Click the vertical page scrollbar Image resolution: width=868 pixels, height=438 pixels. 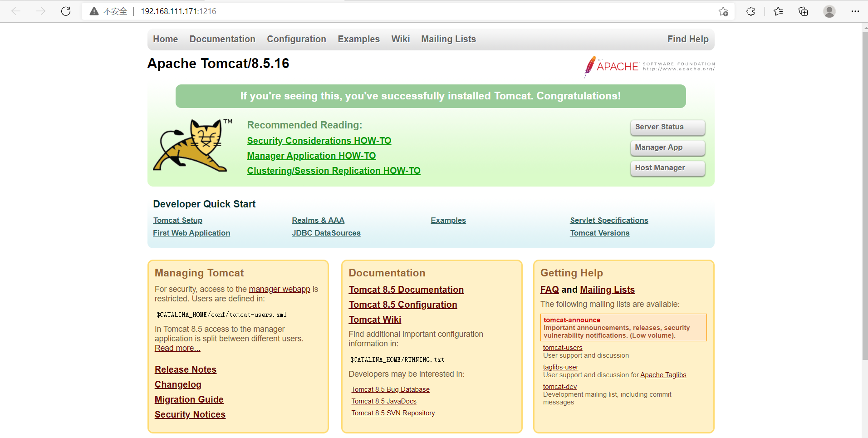coord(864,195)
